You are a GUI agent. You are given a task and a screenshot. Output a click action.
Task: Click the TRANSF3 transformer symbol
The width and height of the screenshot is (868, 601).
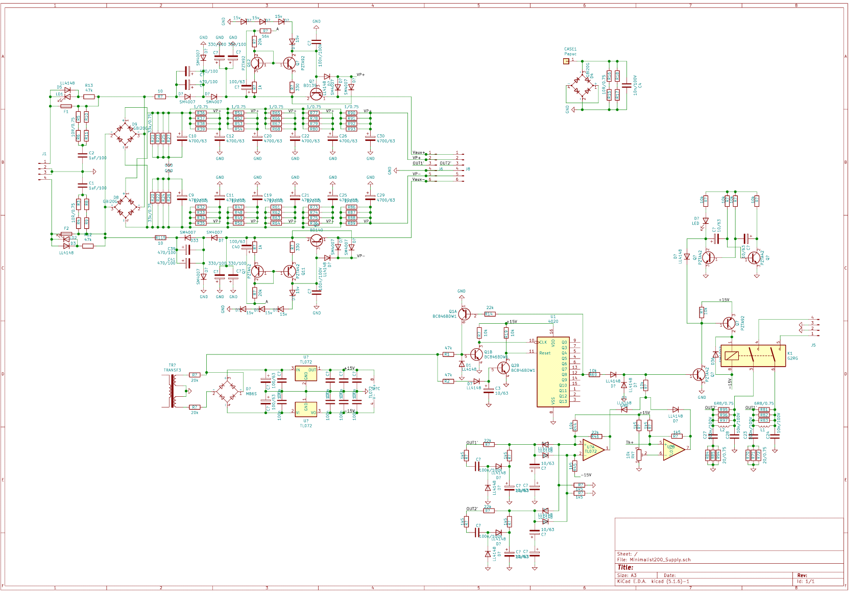pyautogui.click(x=172, y=391)
